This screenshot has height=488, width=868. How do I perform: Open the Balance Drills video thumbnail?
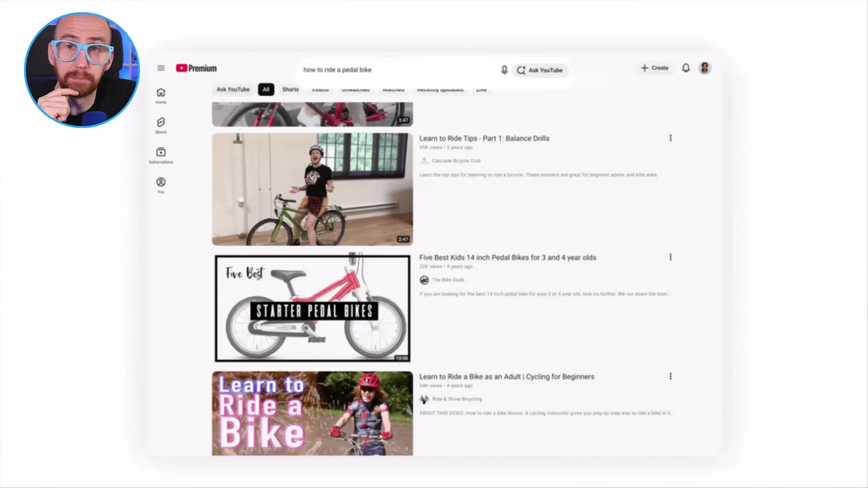tap(312, 189)
